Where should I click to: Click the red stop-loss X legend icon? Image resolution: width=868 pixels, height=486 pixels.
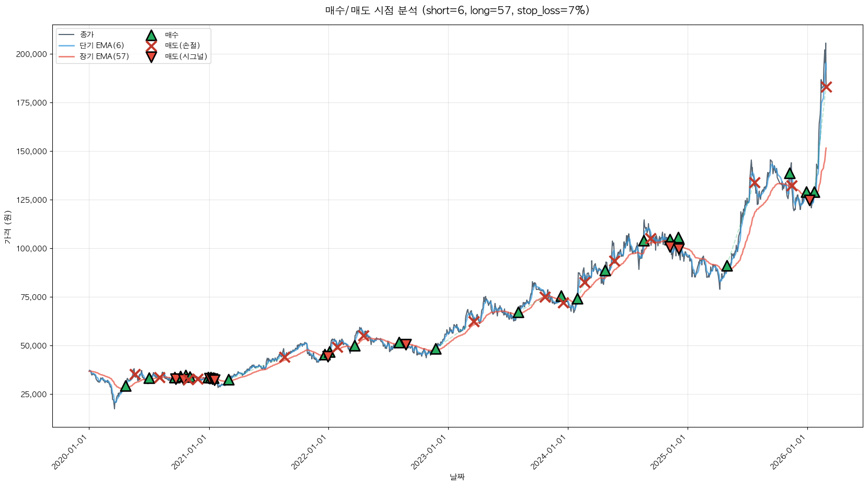[x=151, y=46]
